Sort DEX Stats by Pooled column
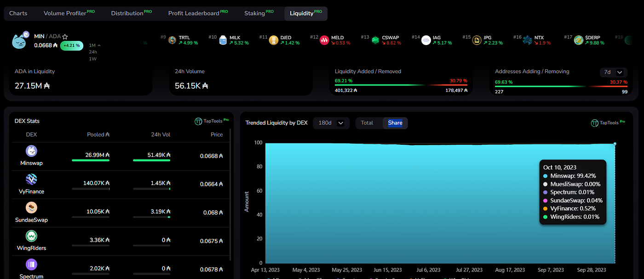This screenshot has height=279, width=644. [x=98, y=135]
